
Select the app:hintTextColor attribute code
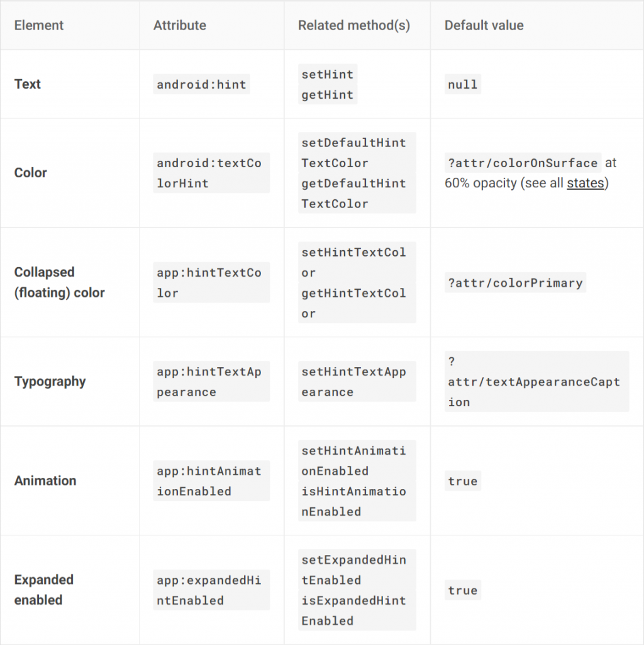[x=209, y=283]
